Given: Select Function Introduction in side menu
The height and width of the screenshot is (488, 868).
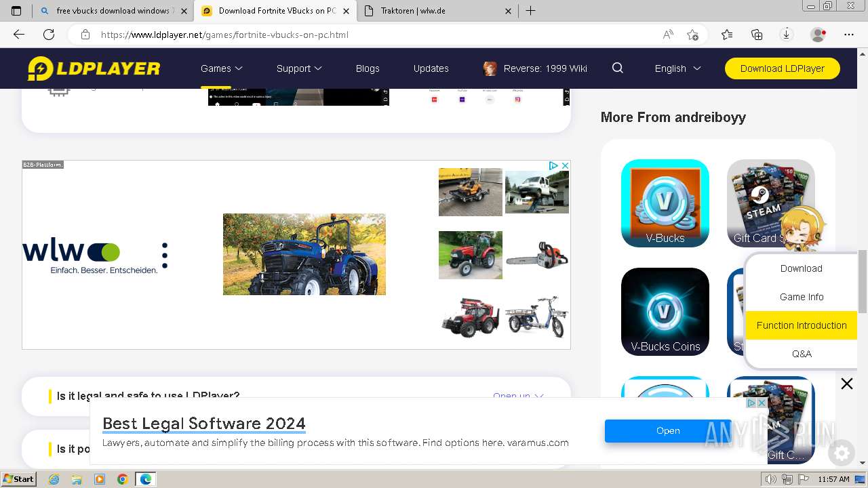Looking at the screenshot, I should click(802, 325).
